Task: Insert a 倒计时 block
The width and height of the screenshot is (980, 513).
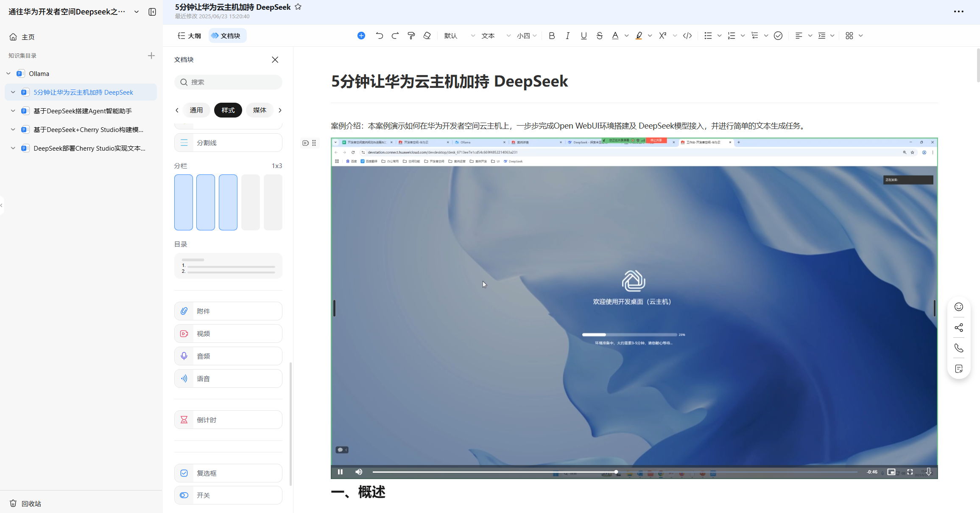Action: (228, 420)
